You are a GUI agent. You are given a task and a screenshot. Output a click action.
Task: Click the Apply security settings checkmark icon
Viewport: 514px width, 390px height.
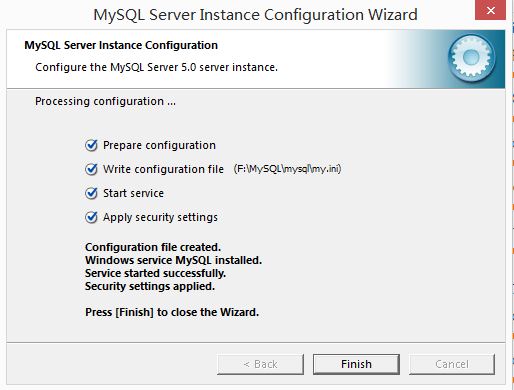[x=91, y=217]
